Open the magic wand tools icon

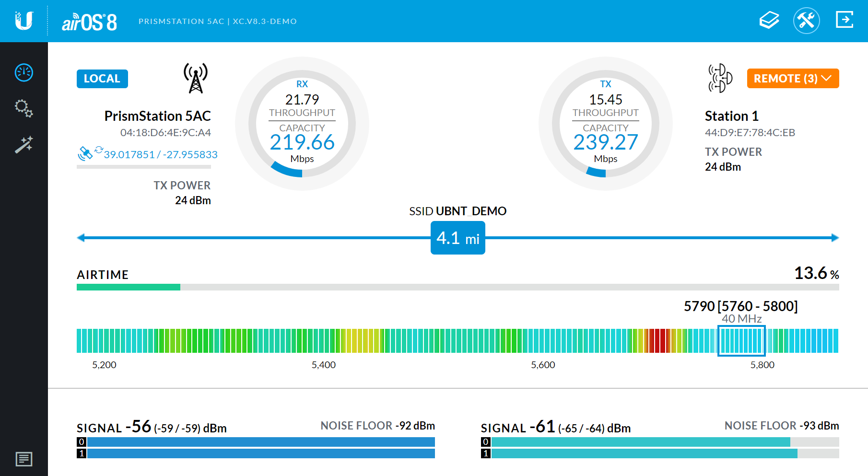[24, 144]
